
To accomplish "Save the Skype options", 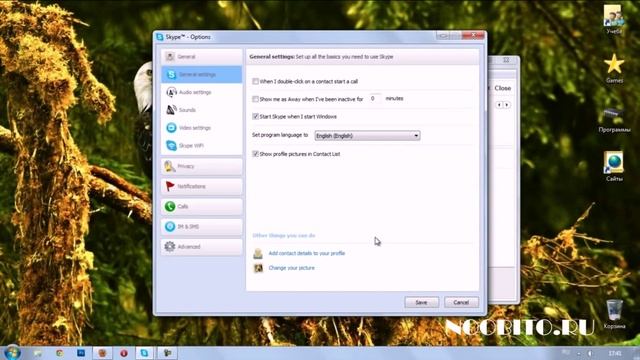I will click(x=422, y=302).
